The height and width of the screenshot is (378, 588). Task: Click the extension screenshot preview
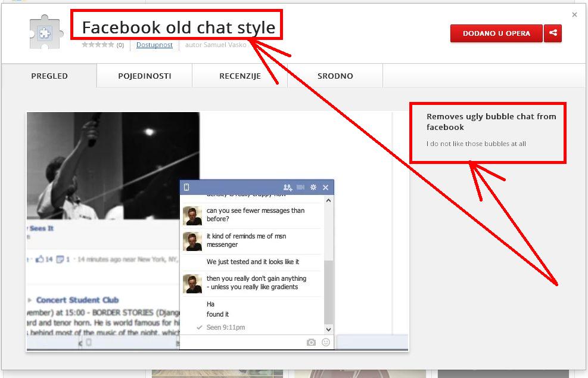coord(217,231)
